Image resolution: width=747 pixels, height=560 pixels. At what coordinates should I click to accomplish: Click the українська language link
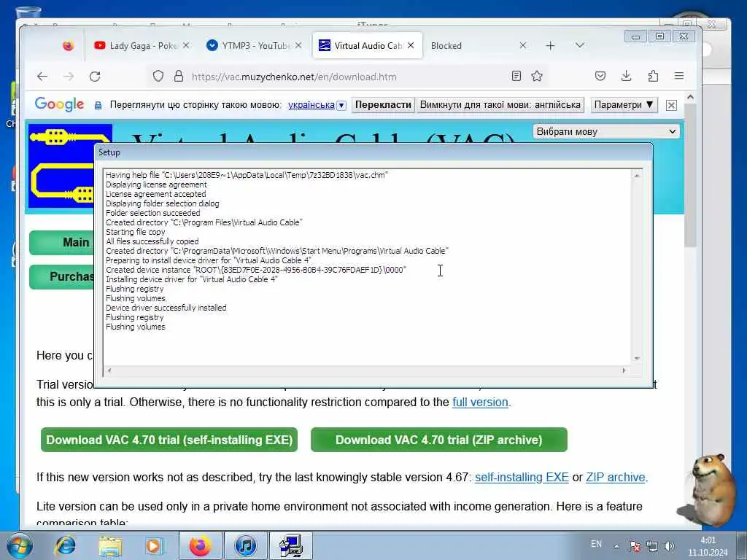click(311, 105)
